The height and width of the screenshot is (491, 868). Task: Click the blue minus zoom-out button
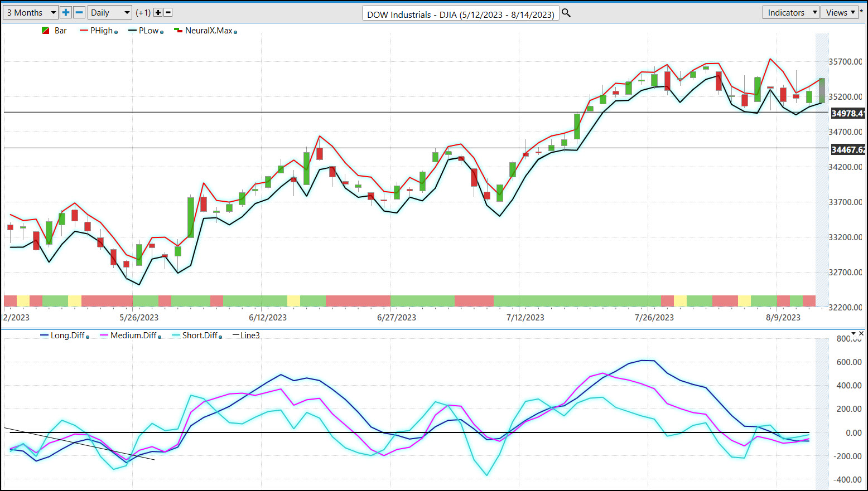(x=79, y=12)
